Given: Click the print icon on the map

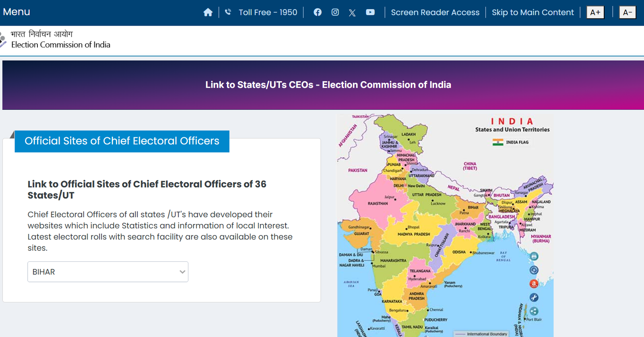Looking at the screenshot, I should tap(534, 256).
